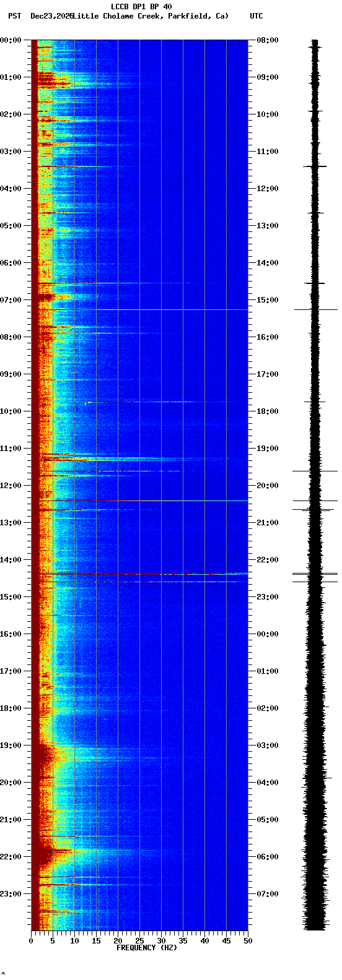The image size is (342, 980).
Task: Click the seismogram waveform trace beside the spectrogram
Action: click(315, 485)
